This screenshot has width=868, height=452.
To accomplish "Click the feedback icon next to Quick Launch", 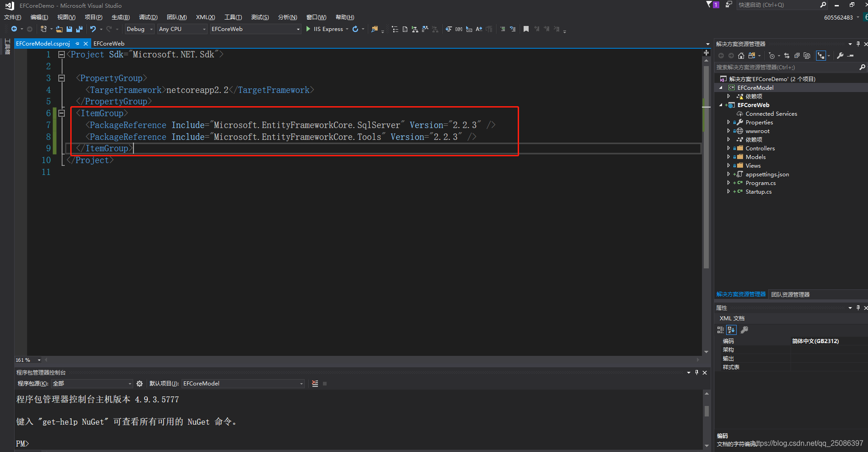I will (729, 5).
